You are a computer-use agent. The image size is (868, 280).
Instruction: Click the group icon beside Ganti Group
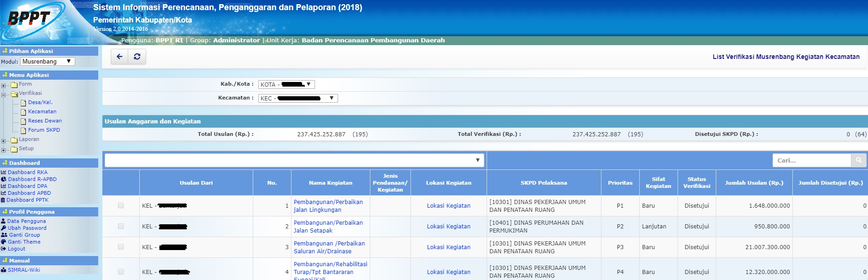click(4, 235)
